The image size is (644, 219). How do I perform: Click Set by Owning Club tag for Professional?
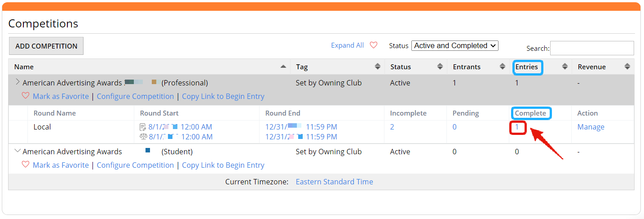(x=328, y=83)
